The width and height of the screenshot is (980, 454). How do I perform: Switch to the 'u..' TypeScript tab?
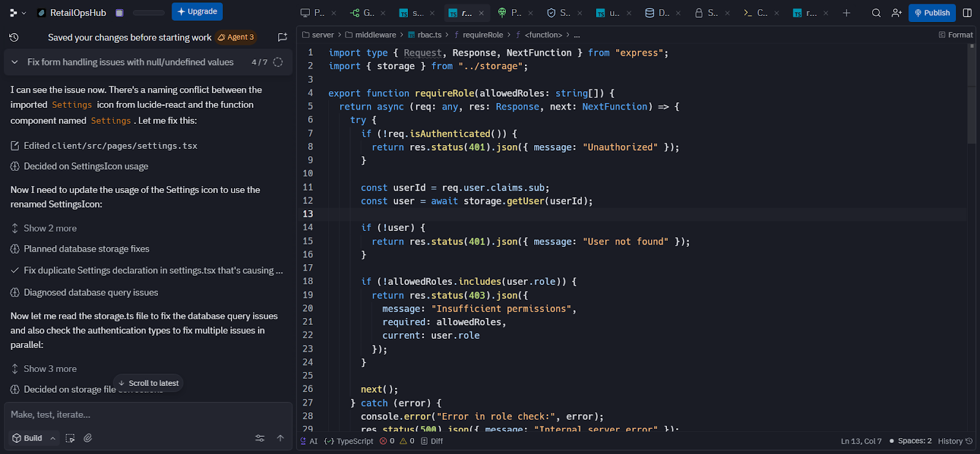coord(608,13)
